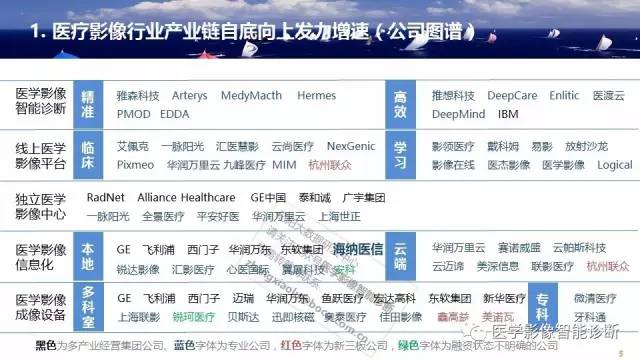Click the blue 专科 category block
The image size is (640, 360).
542,307
